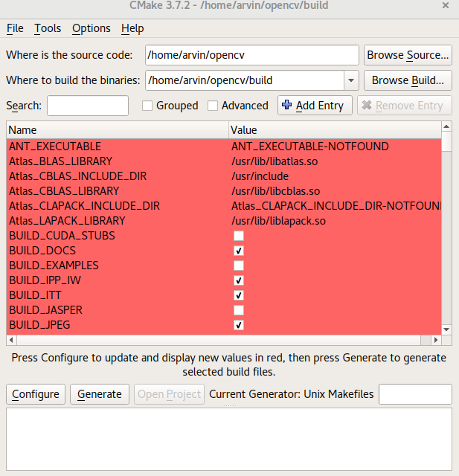The height and width of the screenshot is (476, 459).
Task: Open the File menu
Action: (x=15, y=28)
